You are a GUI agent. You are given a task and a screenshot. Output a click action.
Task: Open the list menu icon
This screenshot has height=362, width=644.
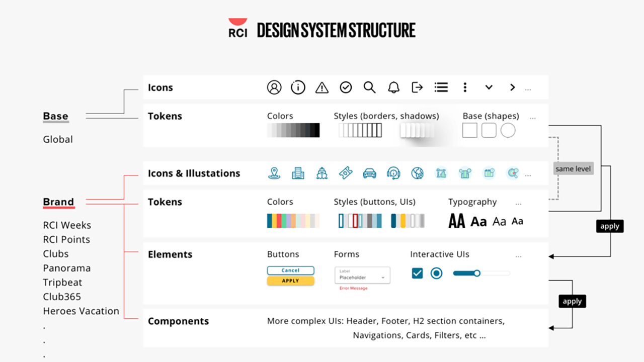pyautogui.click(x=441, y=87)
